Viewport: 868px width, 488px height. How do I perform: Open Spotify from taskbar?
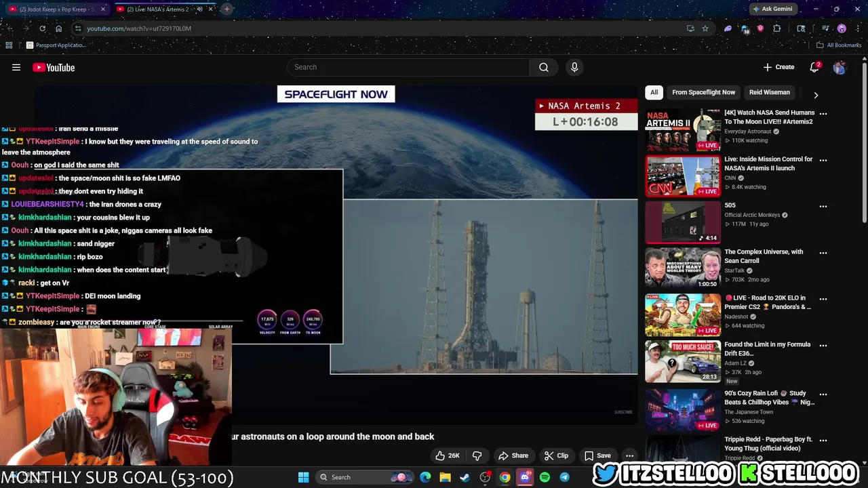pos(545,477)
